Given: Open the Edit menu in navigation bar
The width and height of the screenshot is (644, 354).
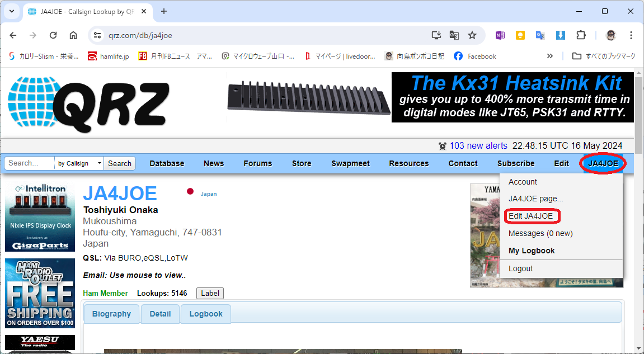Looking at the screenshot, I should tap(561, 163).
